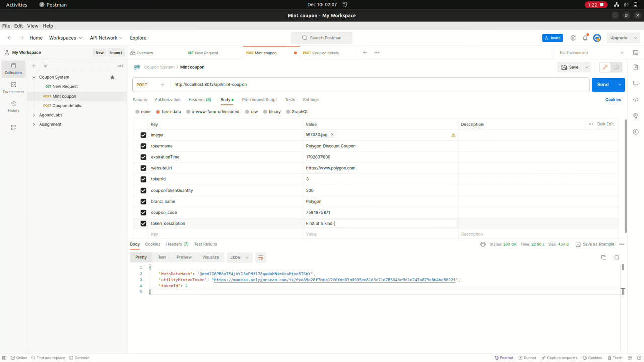The height and width of the screenshot is (362, 644).
Task: Open the code snippet icon
Action: [636, 100]
